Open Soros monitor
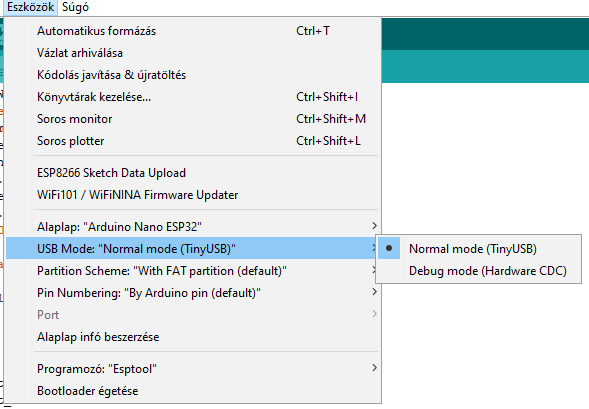 click(x=192, y=119)
